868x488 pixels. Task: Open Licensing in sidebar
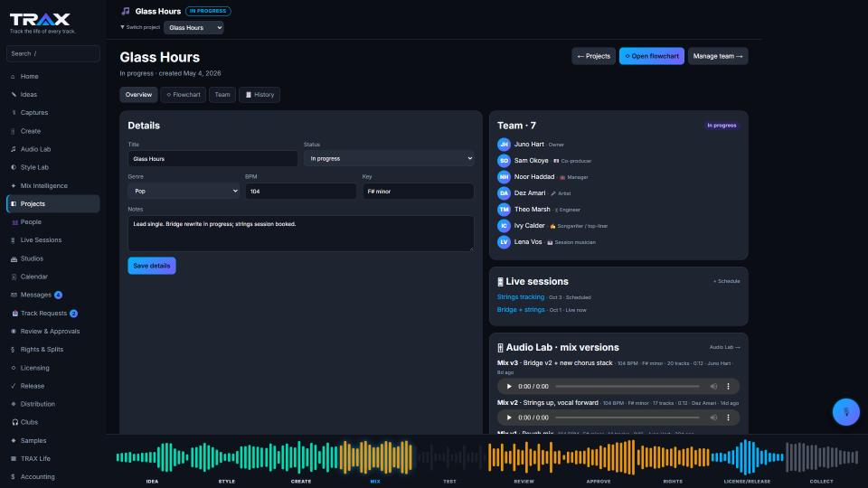pos(53,368)
